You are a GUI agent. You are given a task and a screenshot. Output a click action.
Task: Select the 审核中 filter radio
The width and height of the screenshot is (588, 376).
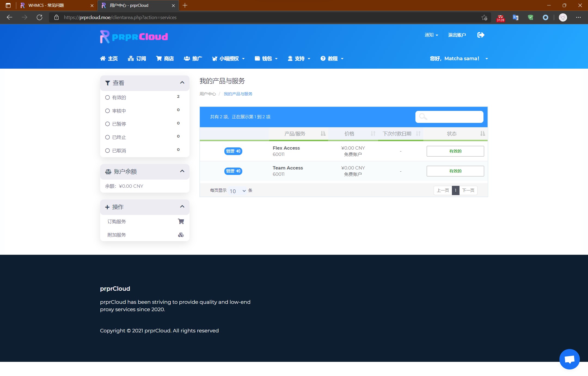(x=108, y=111)
